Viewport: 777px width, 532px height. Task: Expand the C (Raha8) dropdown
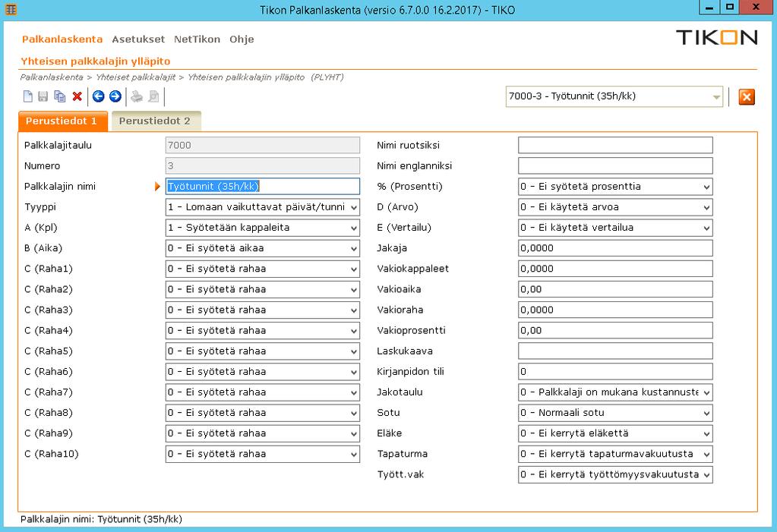[354, 413]
